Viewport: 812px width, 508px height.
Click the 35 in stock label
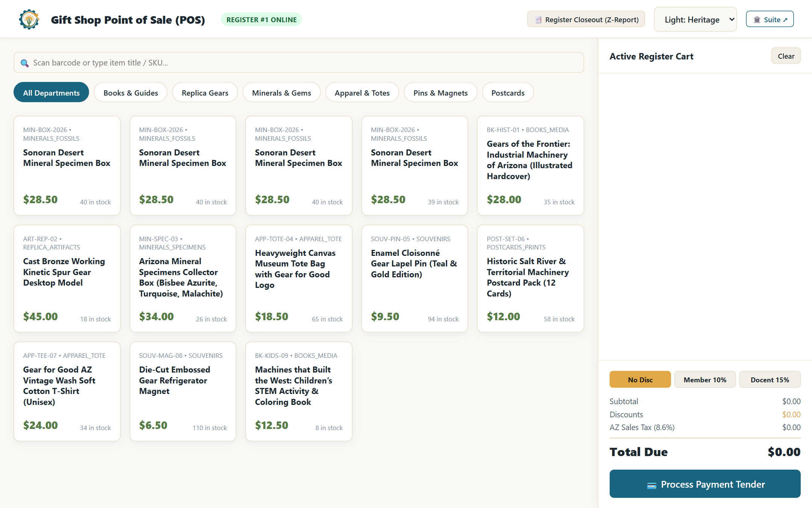point(559,202)
